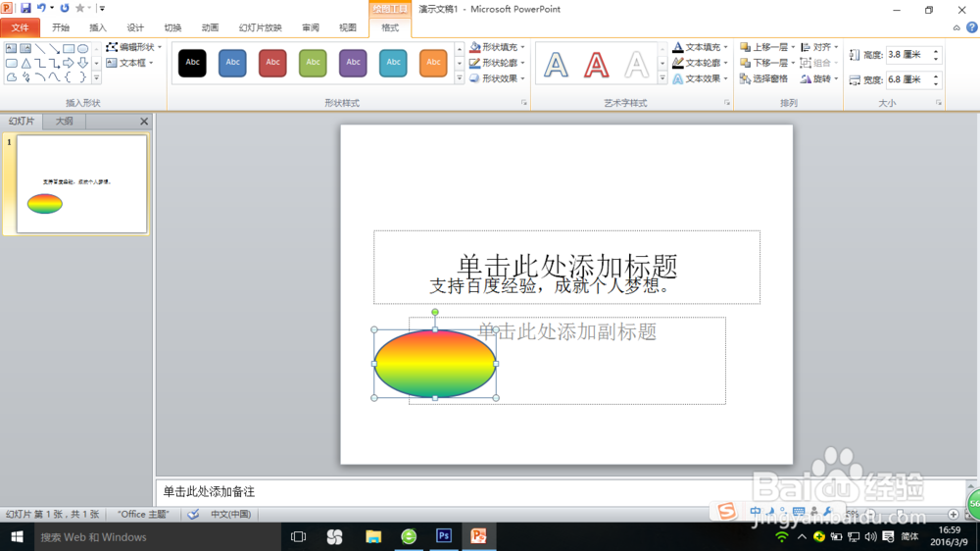Select the rectangle shape in the shapes gallery
This screenshot has height=551, width=980.
tap(69, 49)
